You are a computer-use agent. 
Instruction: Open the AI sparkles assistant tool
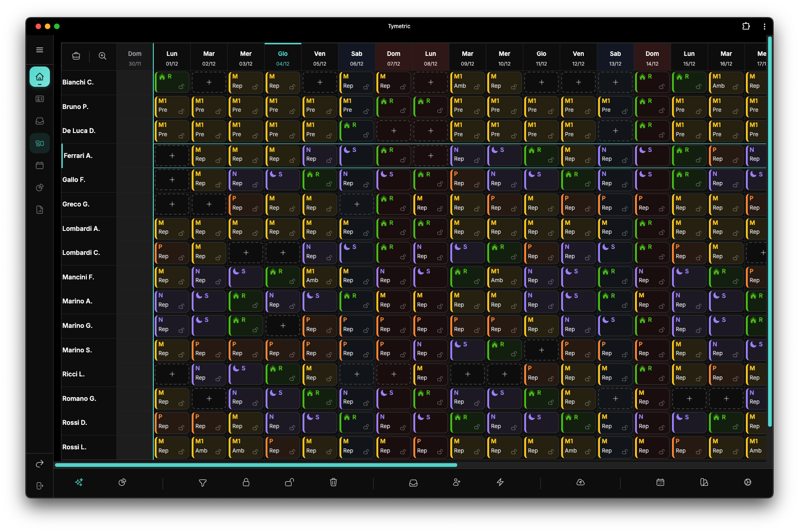click(x=79, y=482)
